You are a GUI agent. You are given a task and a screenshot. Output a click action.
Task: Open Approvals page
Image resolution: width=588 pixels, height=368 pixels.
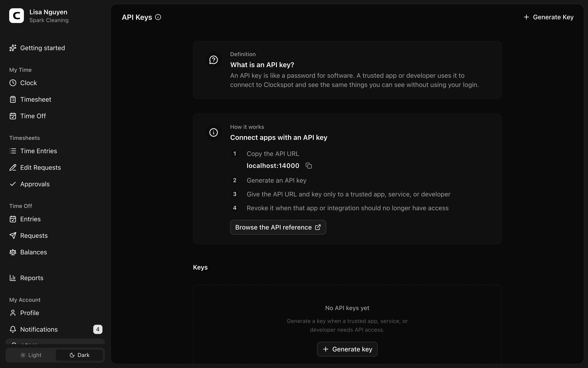[x=55, y=184]
